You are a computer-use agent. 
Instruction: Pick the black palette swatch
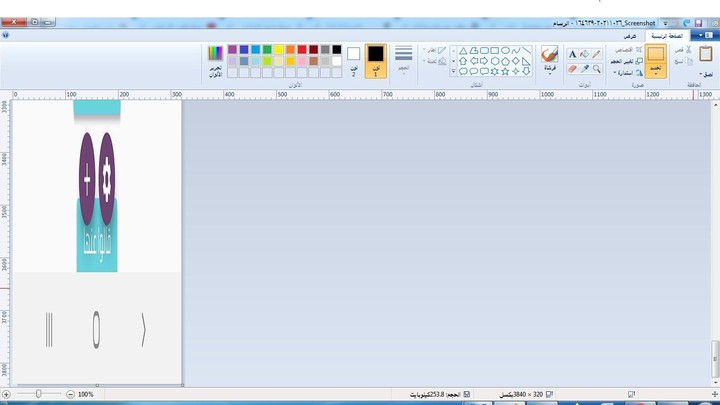pyautogui.click(x=337, y=50)
